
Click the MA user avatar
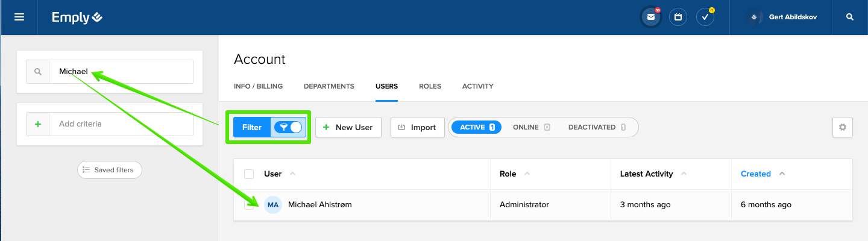coord(273,205)
